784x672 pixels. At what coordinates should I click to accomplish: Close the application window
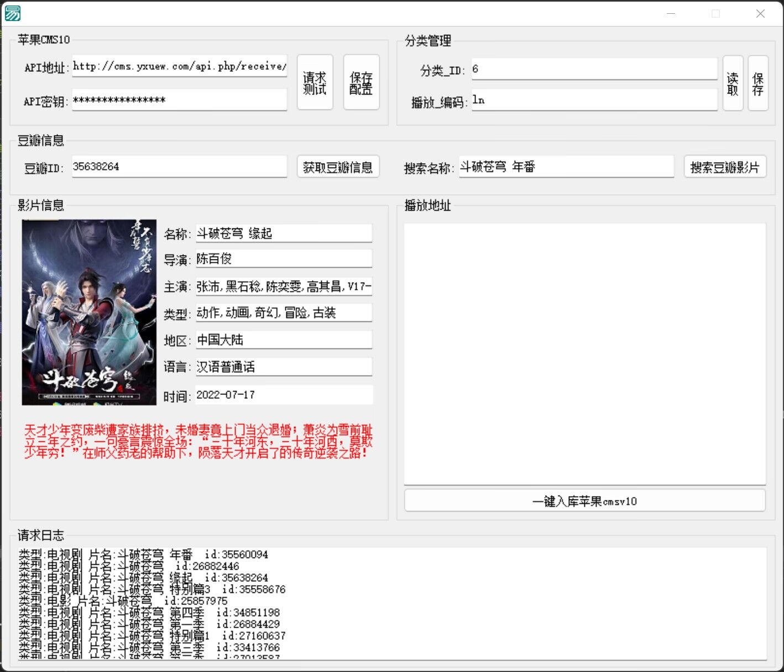tap(760, 14)
